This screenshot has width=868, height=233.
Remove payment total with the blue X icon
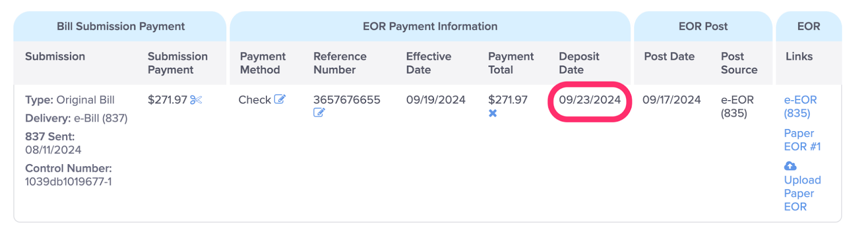(493, 113)
